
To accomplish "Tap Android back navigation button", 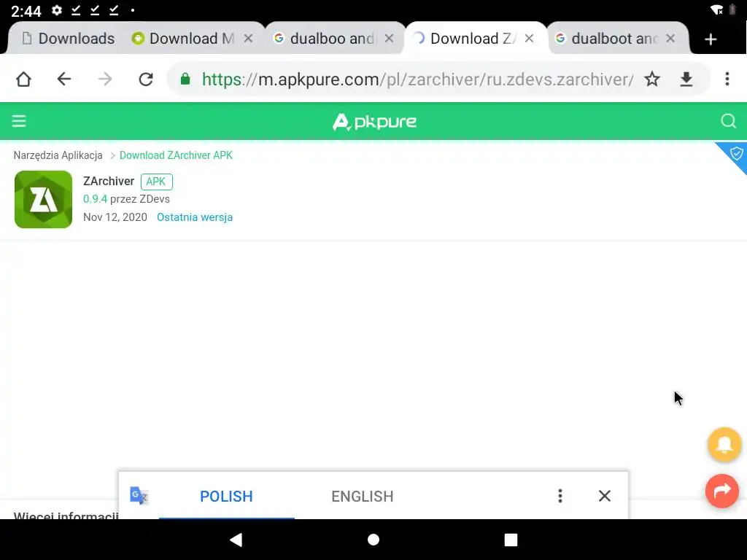I will click(236, 540).
